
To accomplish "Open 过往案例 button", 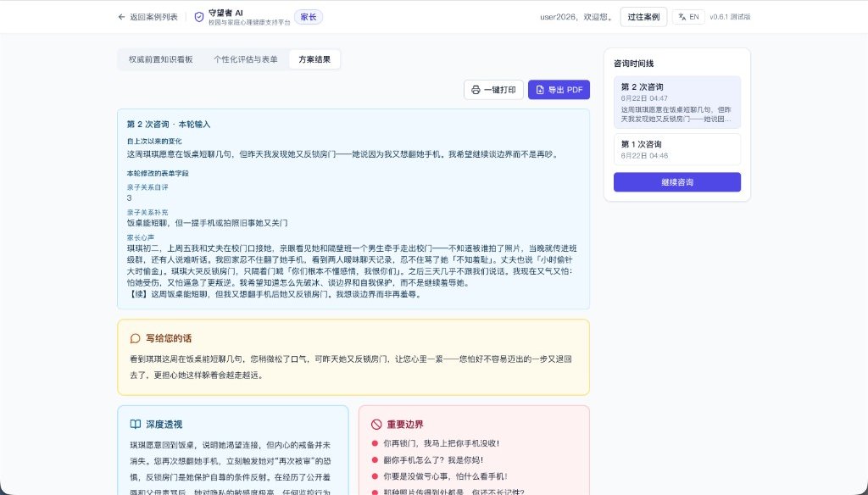I will pos(643,17).
